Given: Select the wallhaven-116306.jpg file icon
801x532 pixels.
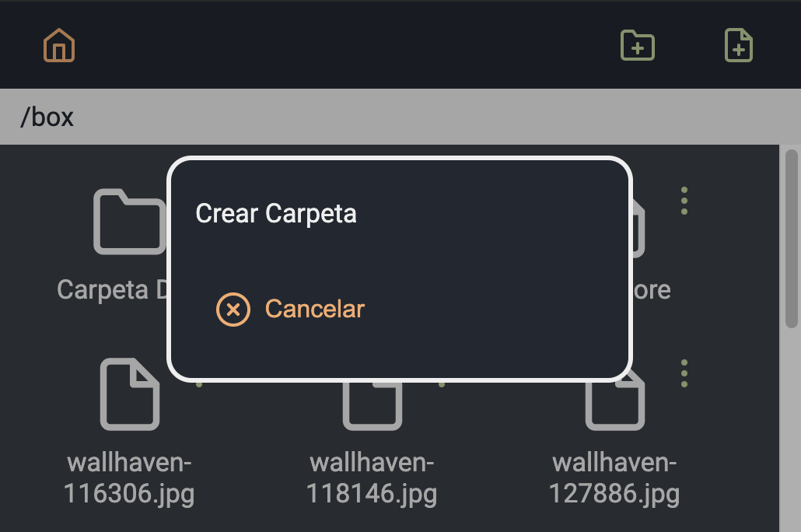Looking at the screenshot, I should [x=130, y=394].
